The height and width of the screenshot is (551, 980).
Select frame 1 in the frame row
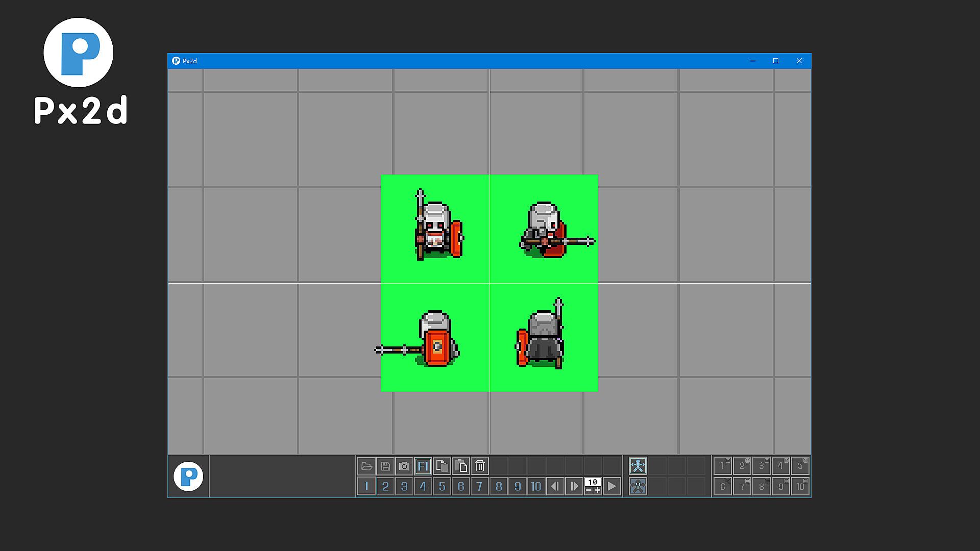point(366,487)
